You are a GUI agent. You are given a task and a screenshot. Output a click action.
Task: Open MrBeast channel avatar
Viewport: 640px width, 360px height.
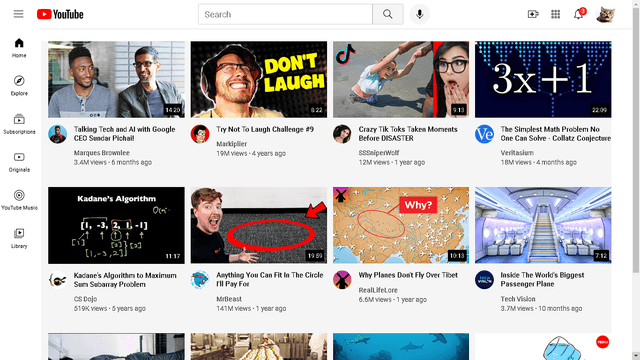coord(200,280)
